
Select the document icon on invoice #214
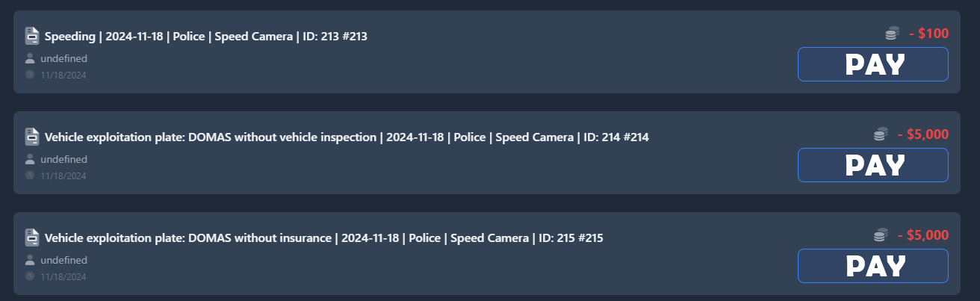[31, 137]
